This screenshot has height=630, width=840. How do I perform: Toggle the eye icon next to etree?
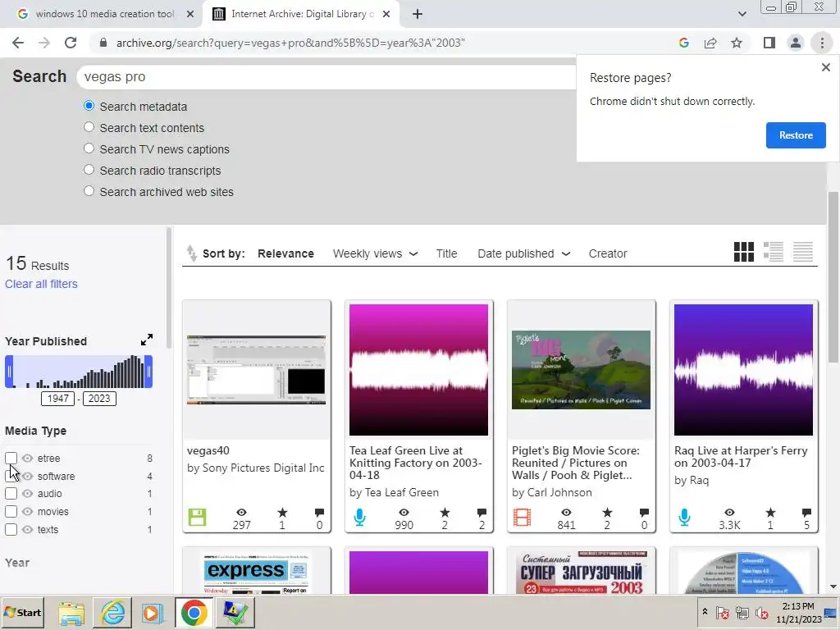[27, 458]
